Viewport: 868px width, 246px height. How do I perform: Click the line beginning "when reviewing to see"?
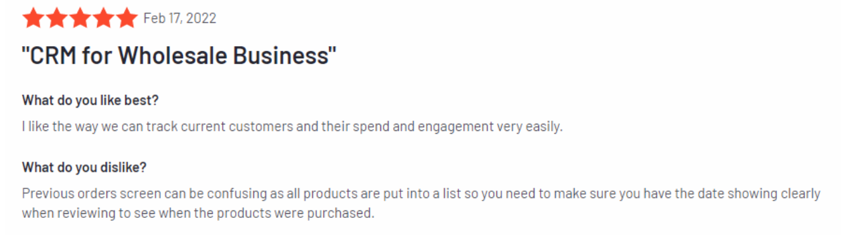[x=197, y=214]
